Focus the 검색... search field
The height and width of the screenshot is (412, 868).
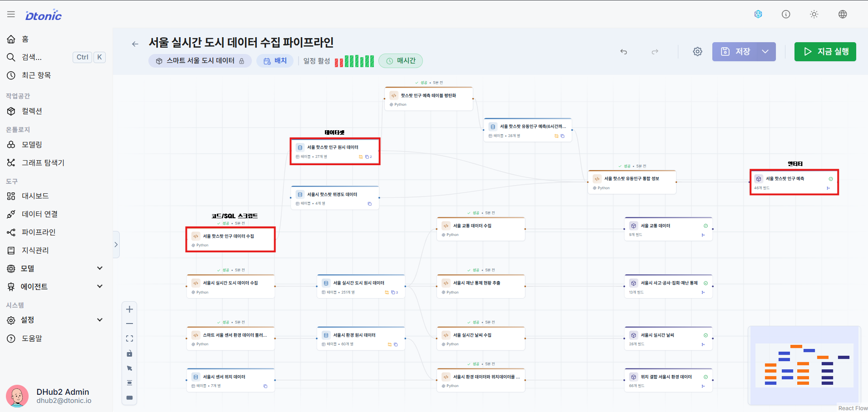click(56, 57)
